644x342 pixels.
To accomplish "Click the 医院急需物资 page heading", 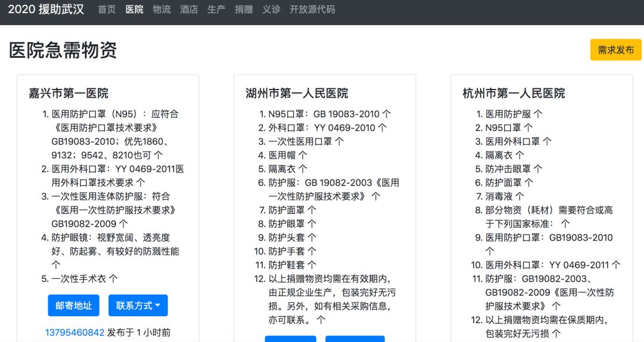I will click(x=63, y=50).
